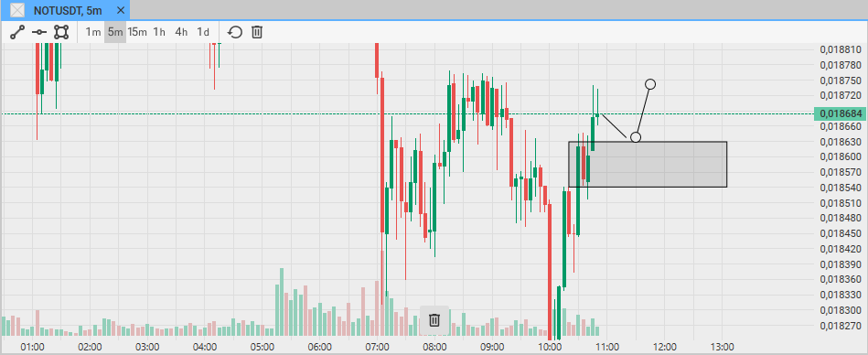Click the lower circle handle of drawn line

pyautogui.click(x=636, y=137)
